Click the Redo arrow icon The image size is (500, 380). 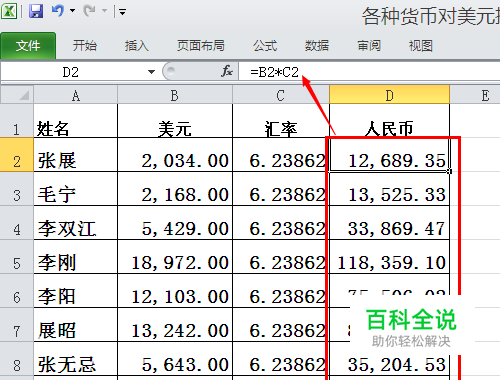click(90, 11)
